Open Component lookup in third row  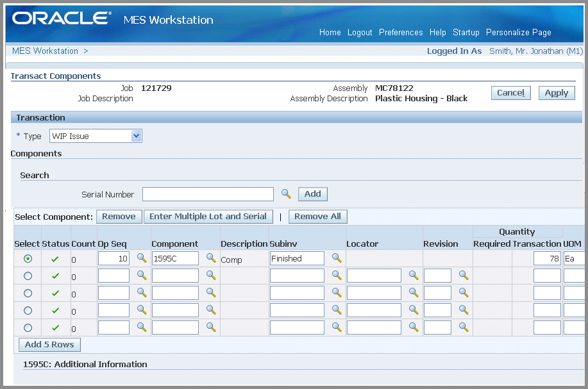[x=211, y=292]
